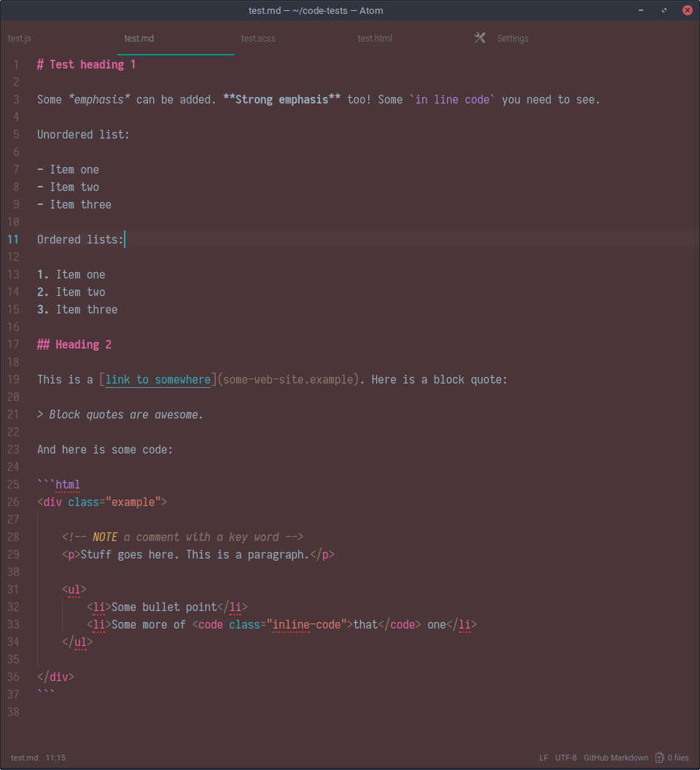Click line number 11 in gutter

(x=13, y=240)
